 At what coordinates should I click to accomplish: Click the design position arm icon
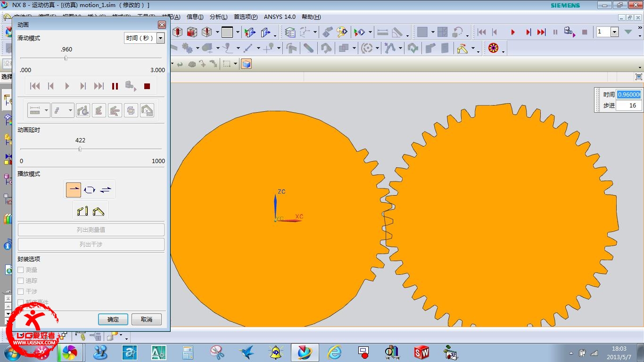(99, 111)
